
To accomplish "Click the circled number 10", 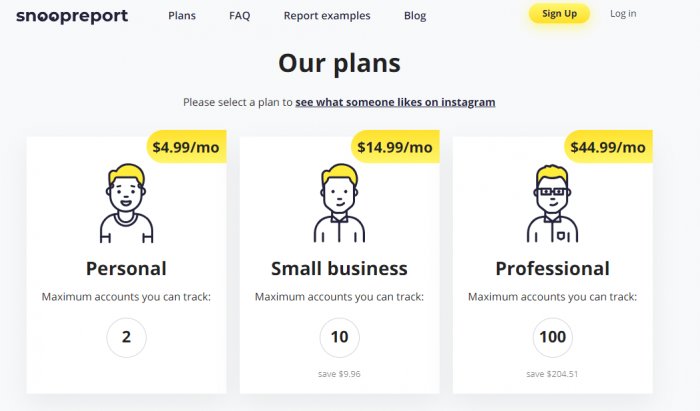I will 339,337.
